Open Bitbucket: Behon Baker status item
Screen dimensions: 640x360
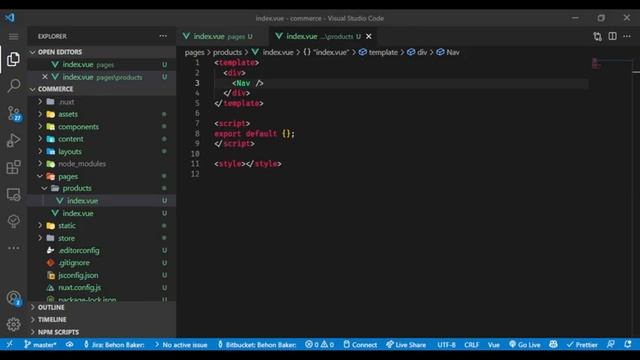[257, 344]
